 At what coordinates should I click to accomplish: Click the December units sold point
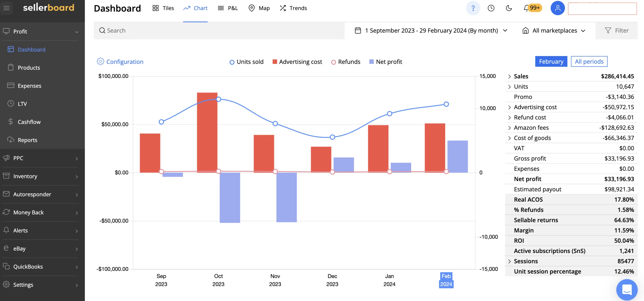(x=332, y=137)
